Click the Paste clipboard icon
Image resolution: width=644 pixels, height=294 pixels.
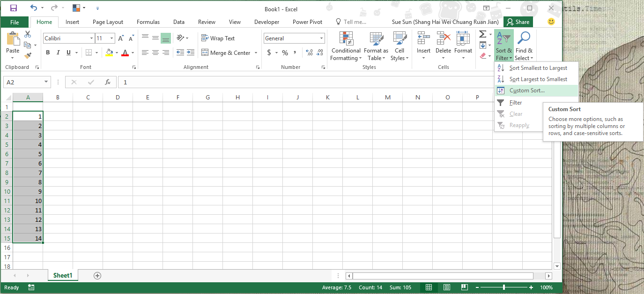13,38
